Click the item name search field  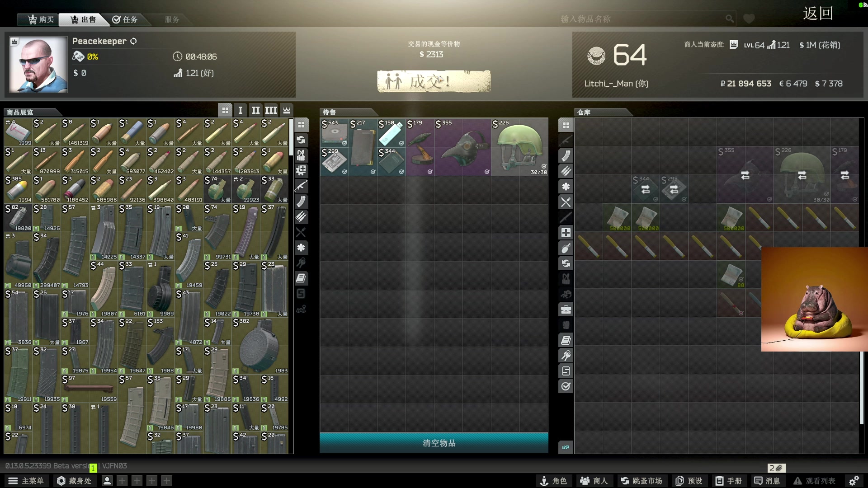coord(641,19)
